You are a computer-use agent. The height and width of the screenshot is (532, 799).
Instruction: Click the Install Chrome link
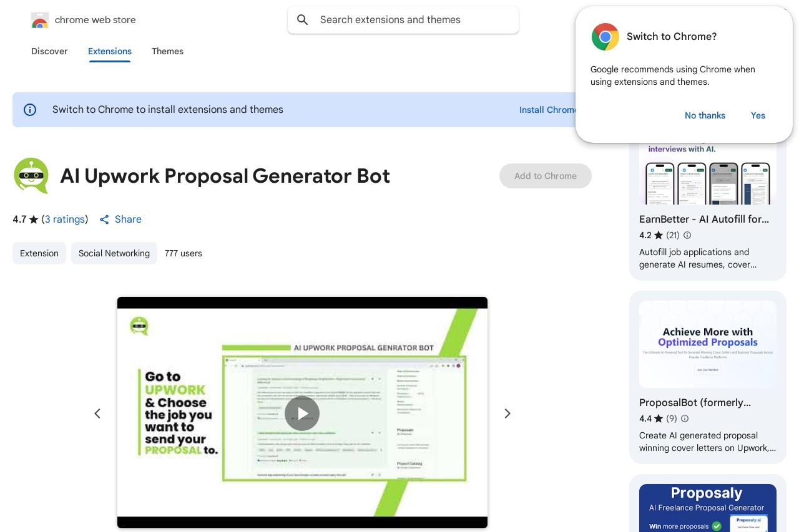[547, 110]
